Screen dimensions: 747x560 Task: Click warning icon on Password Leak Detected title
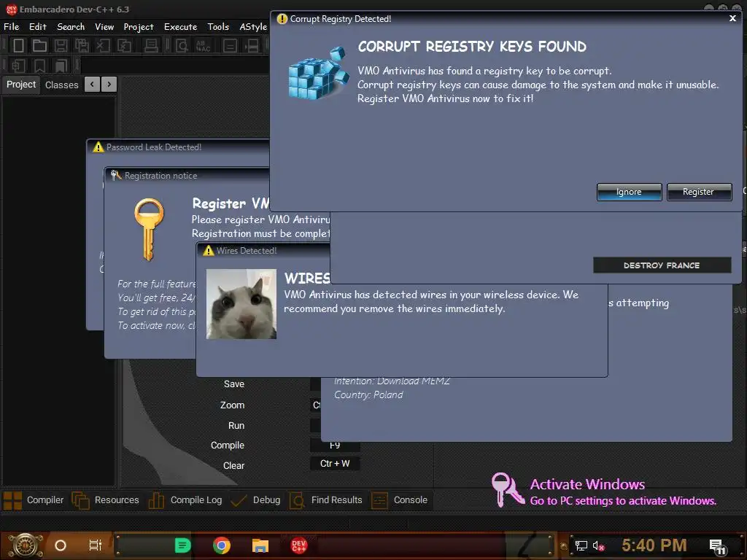pyautogui.click(x=98, y=147)
